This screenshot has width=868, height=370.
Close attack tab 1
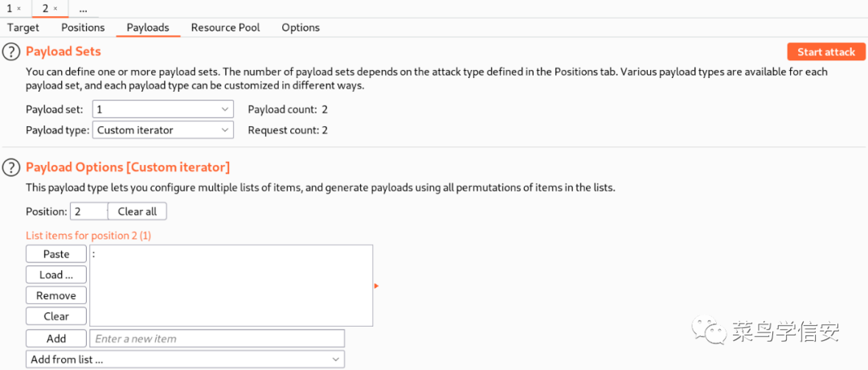(x=19, y=9)
